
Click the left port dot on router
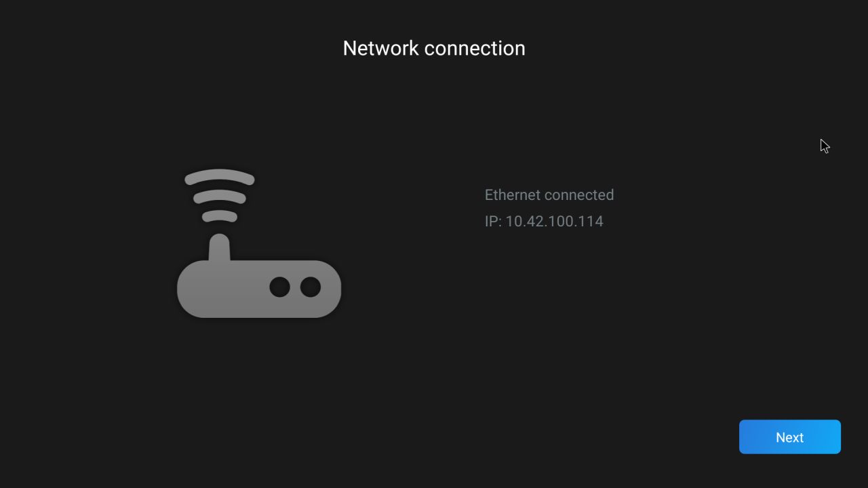pos(279,287)
